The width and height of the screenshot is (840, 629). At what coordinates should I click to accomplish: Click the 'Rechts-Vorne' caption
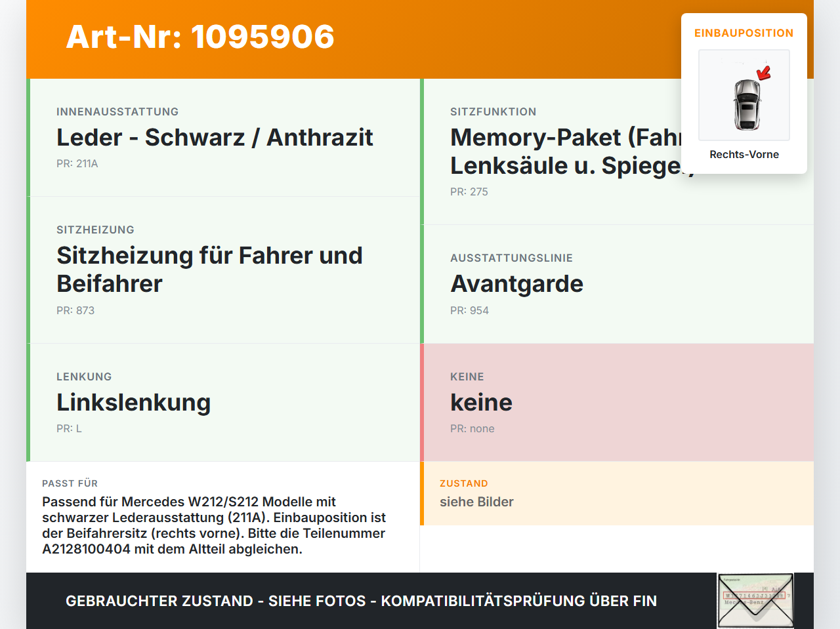click(x=744, y=154)
